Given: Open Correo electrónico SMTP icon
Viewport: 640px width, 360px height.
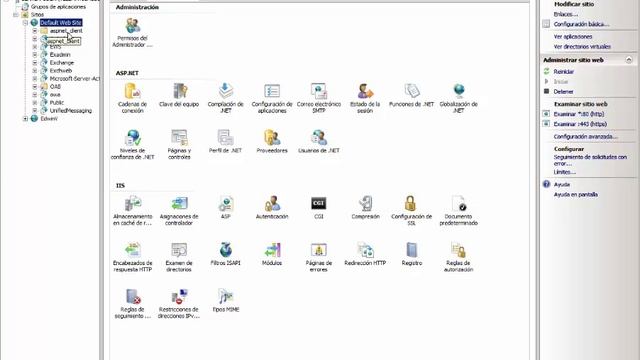Looking at the screenshot, I should (x=319, y=91).
